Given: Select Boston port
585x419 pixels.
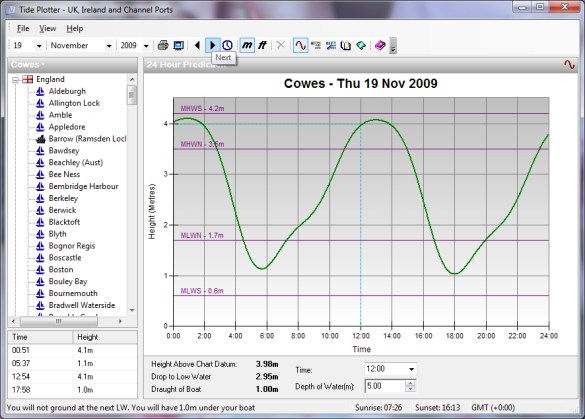Looking at the screenshot, I should [61, 269].
